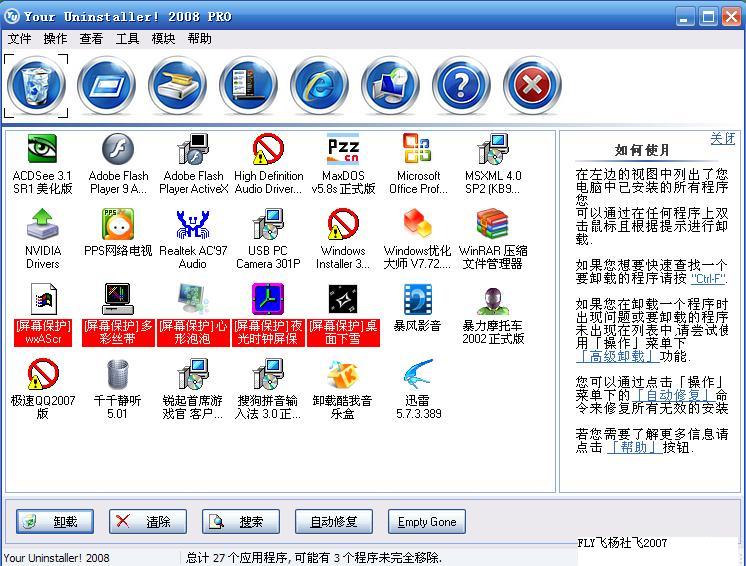Click the Your Uninstaller title bar icon
Screen dimensions: 746x566
coord(12,16)
